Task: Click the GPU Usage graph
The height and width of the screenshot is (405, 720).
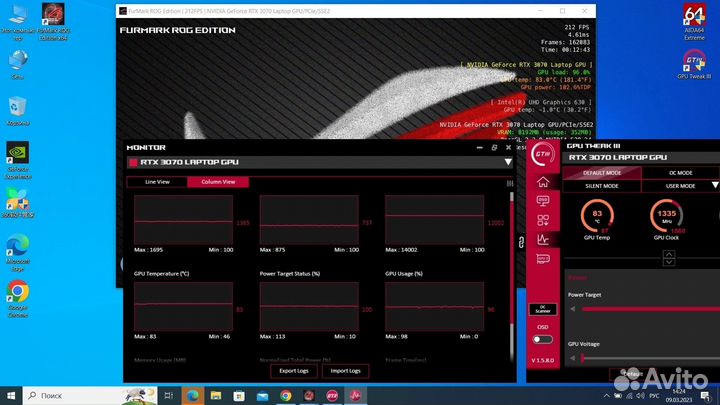Action: click(x=434, y=306)
